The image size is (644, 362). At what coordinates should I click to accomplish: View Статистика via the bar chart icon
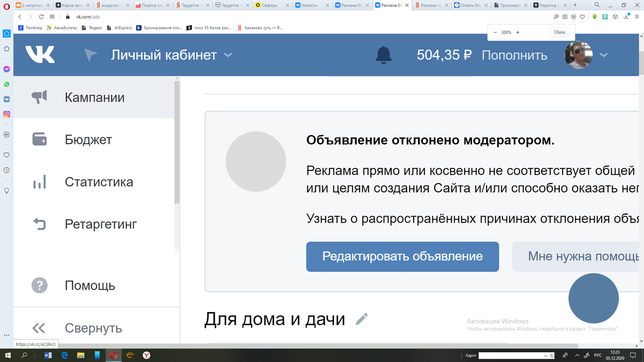pos(39,182)
